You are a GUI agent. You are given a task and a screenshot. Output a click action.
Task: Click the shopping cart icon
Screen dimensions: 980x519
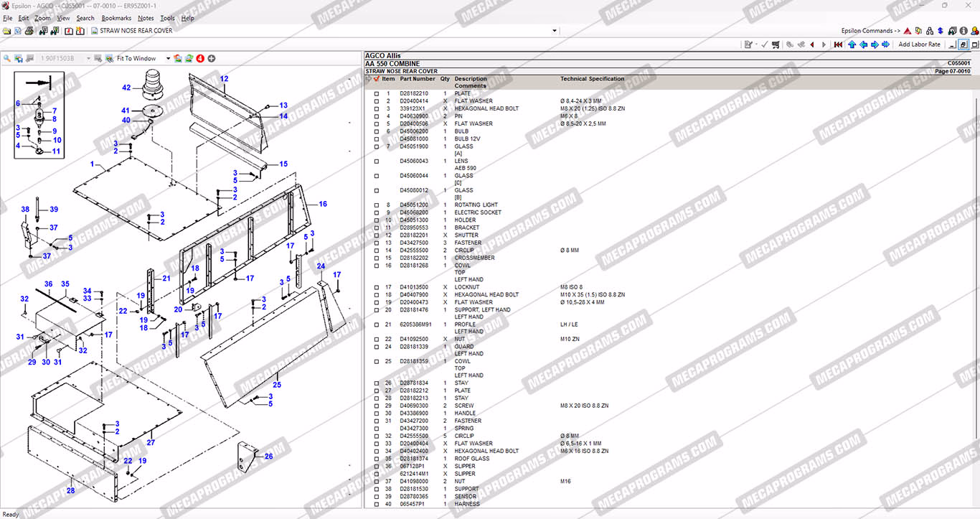click(x=776, y=45)
